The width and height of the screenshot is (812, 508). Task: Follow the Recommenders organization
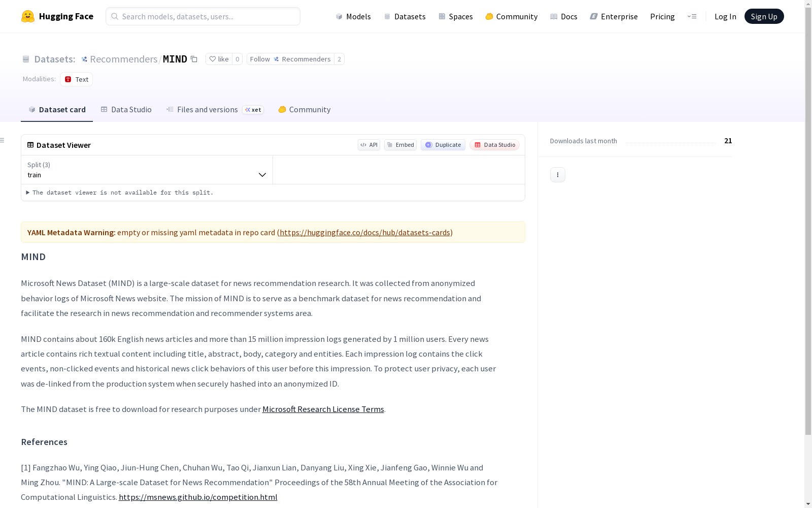(290, 59)
